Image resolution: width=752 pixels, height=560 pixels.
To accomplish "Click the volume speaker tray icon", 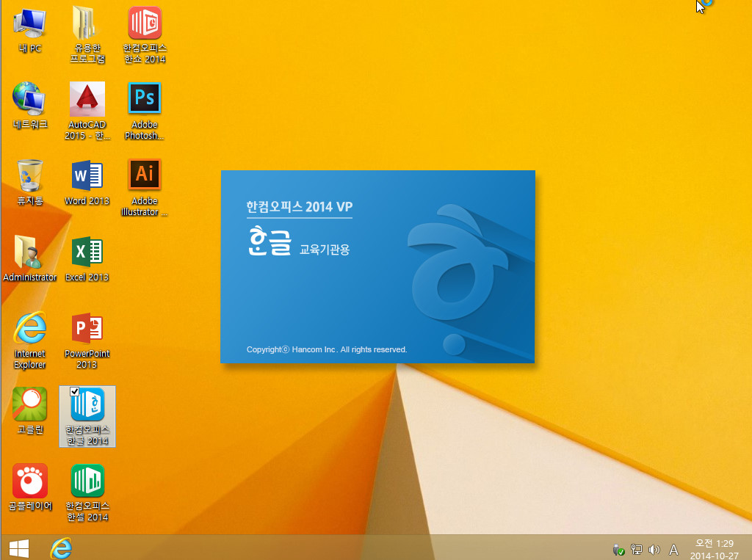I will 654,550.
